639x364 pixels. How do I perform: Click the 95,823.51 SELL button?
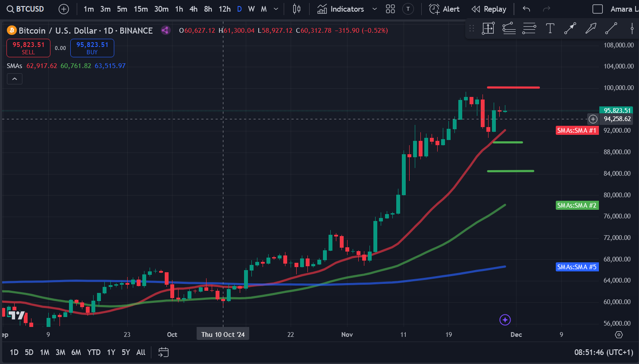coord(28,48)
